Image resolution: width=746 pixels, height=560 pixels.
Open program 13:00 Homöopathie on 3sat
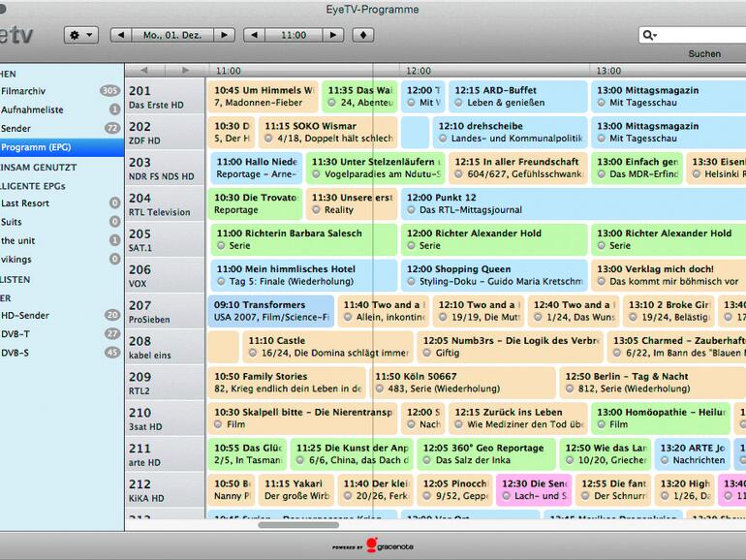tap(661, 419)
